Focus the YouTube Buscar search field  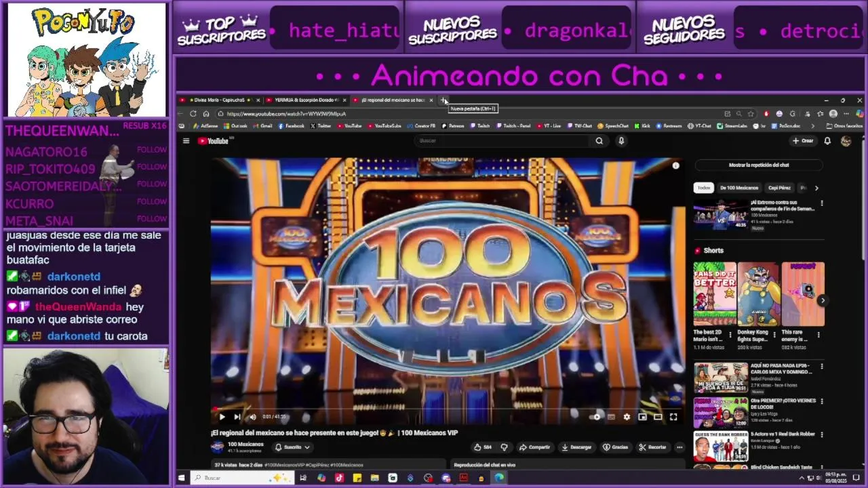(502, 141)
